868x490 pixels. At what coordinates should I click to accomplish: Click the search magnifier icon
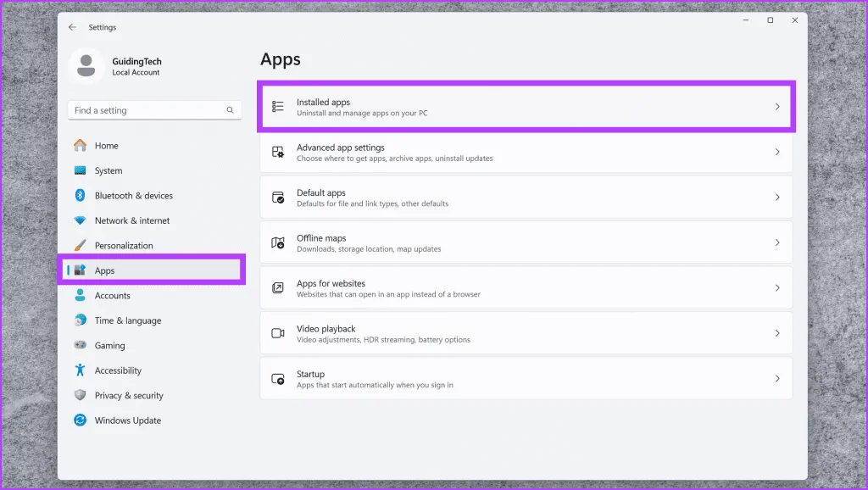click(x=230, y=110)
